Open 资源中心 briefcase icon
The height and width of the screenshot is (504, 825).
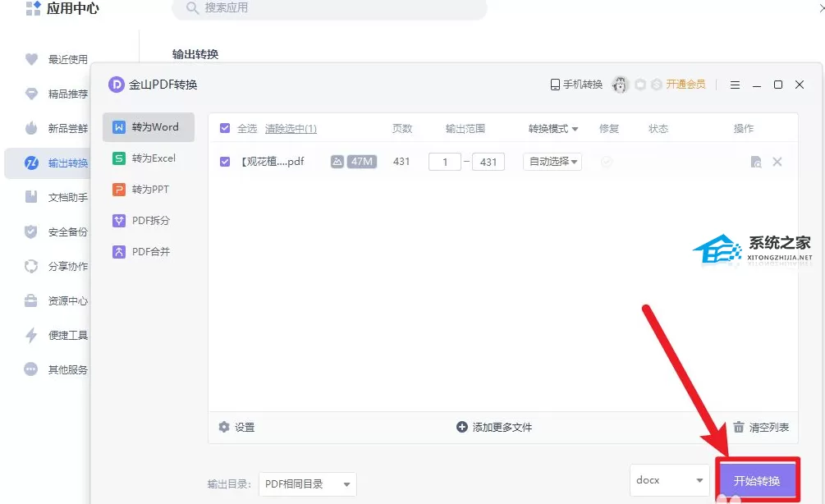click(x=31, y=300)
